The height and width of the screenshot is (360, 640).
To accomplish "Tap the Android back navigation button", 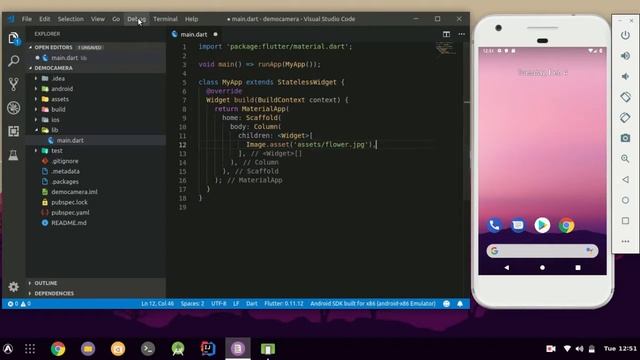I will [x=507, y=268].
